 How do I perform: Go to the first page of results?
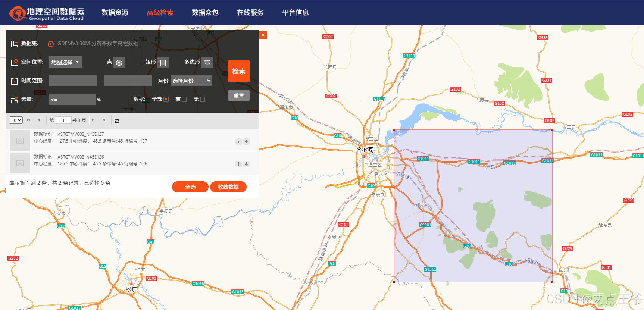[x=28, y=120]
